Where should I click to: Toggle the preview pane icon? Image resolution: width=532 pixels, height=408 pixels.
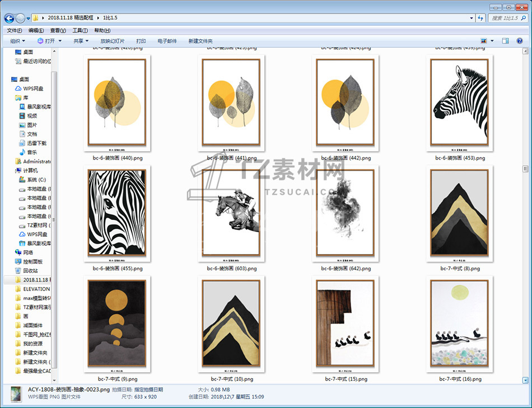505,41
